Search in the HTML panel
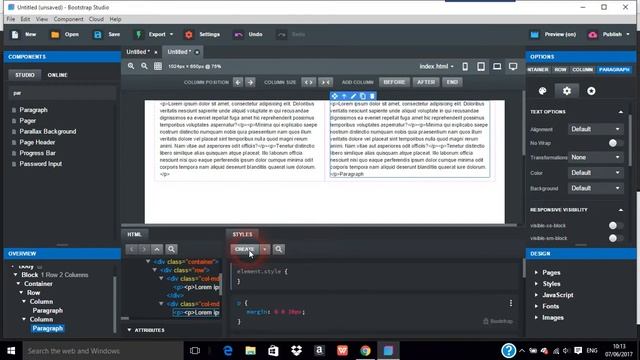Image resolution: width=640 pixels, height=360 pixels. pos(171,249)
